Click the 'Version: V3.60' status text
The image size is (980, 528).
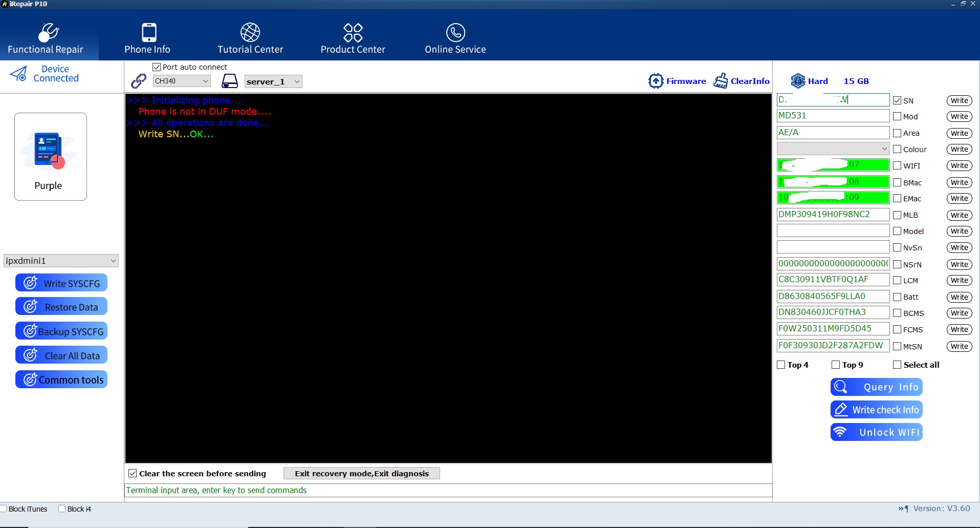pos(942,509)
